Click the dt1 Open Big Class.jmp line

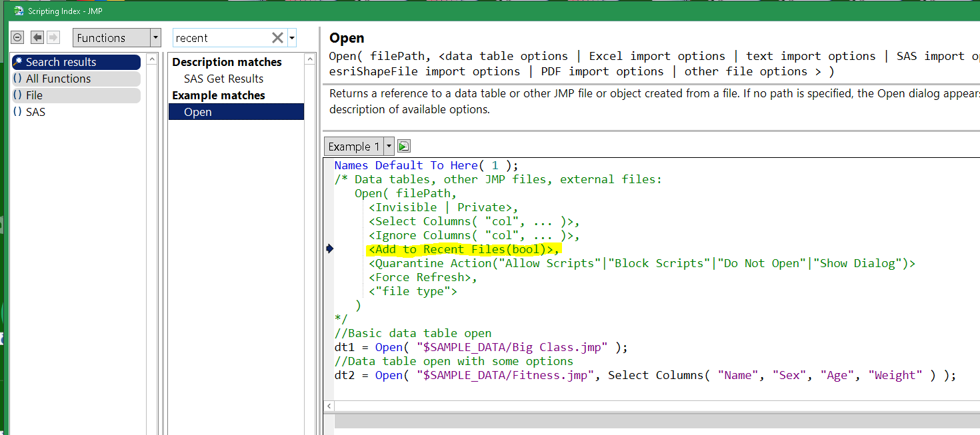click(x=481, y=347)
